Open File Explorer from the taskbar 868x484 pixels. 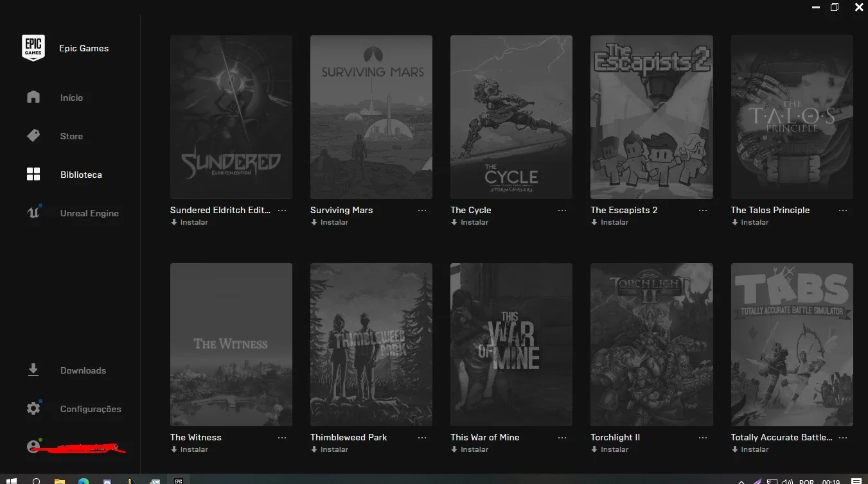click(59, 480)
